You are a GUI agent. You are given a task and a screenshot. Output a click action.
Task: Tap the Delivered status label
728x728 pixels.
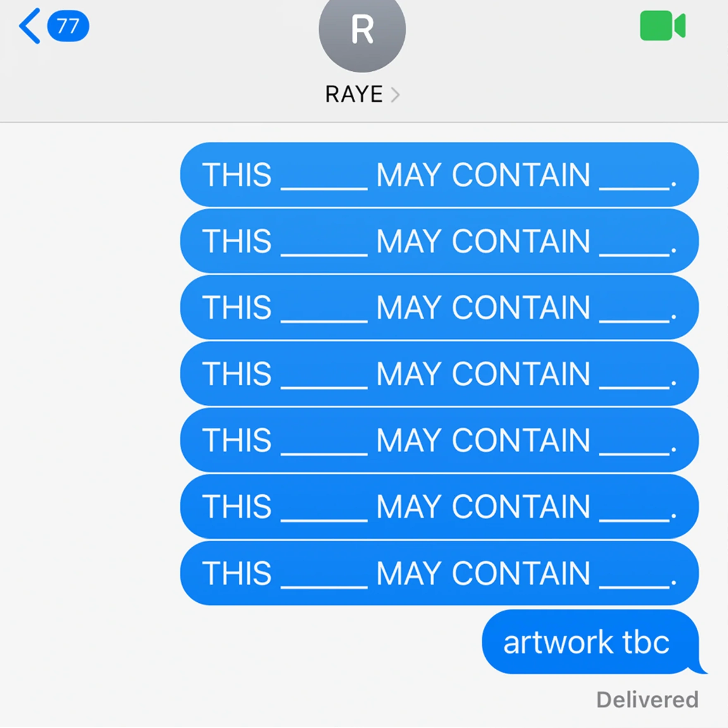coord(647,700)
